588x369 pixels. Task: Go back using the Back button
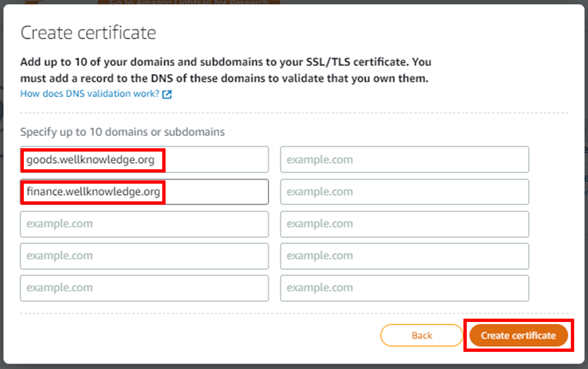[422, 335]
